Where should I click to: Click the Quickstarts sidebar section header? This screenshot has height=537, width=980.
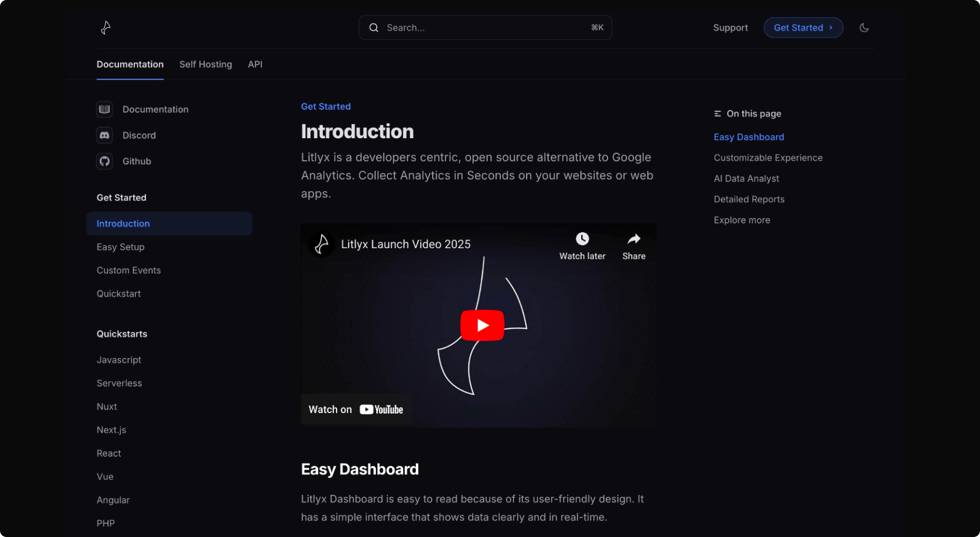click(x=122, y=334)
